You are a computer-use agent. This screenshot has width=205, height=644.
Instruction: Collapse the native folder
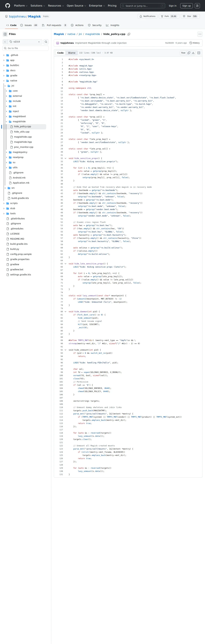click(x=4, y=81)
